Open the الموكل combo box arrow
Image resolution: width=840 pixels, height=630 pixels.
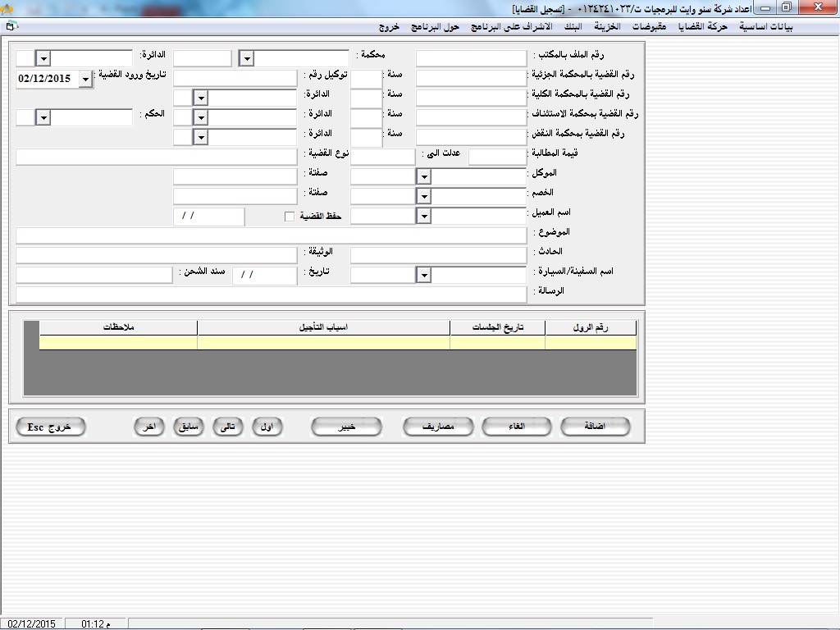click(423, 177)
